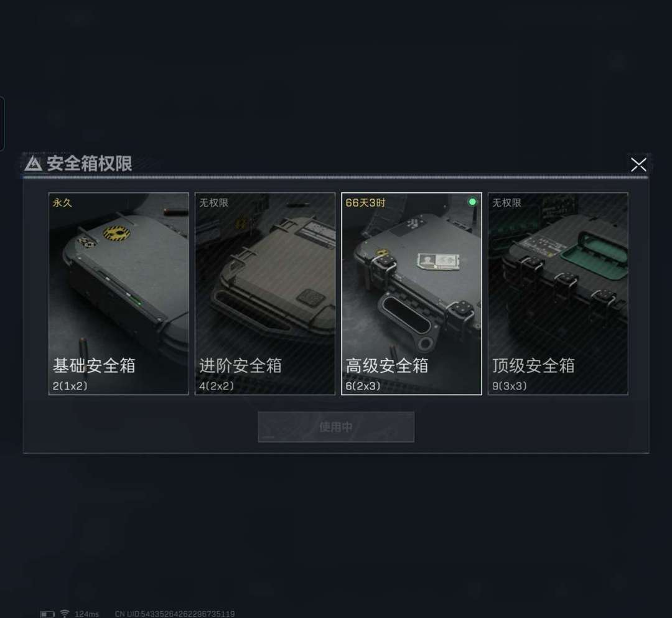
Task: Close the 安全箱权限 dialog
Action: pyautogui.click(x=638, y=164)
